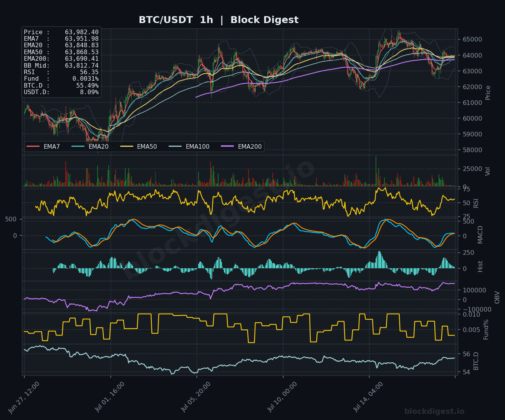Click the purple EMA200 line sample in legend
The height and width of the screenshot is (420, 505).
(227, 146)
